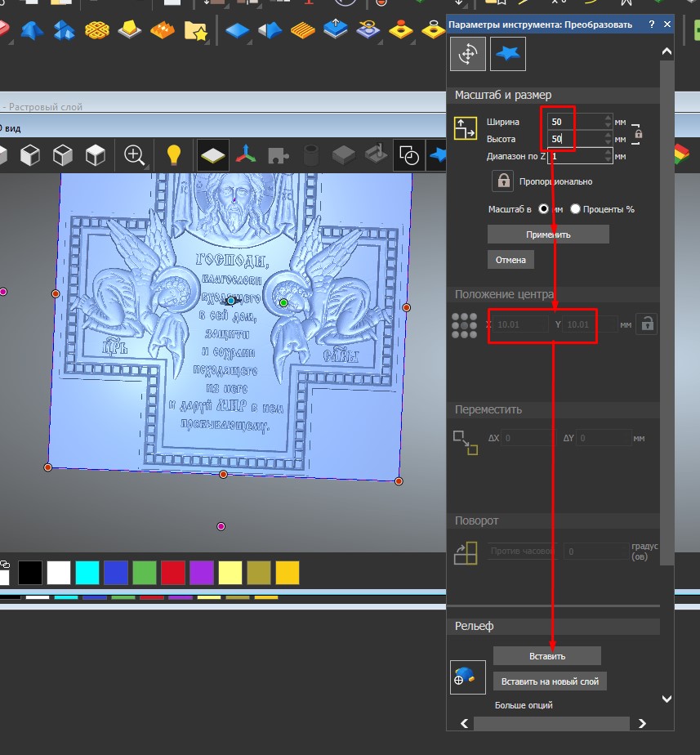
Task: Select the blue draped relief icon
Action: click(32, 31)
